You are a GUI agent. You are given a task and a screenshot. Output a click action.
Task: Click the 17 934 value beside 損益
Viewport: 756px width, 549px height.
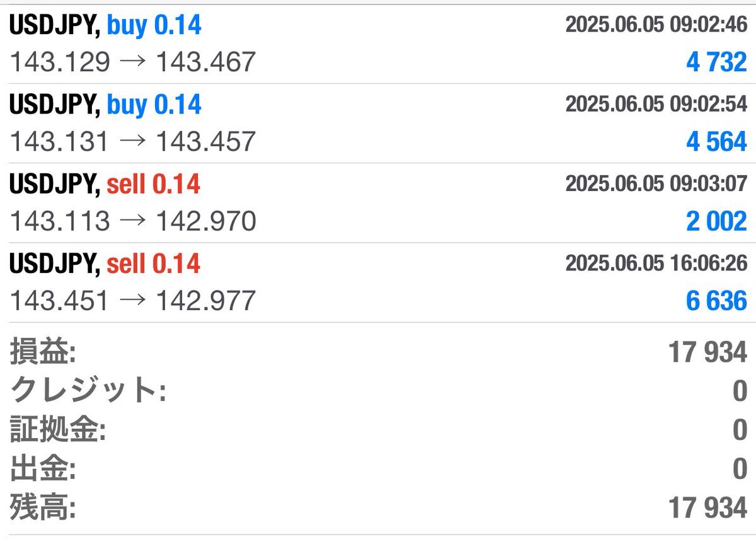(x=707, y=352)
